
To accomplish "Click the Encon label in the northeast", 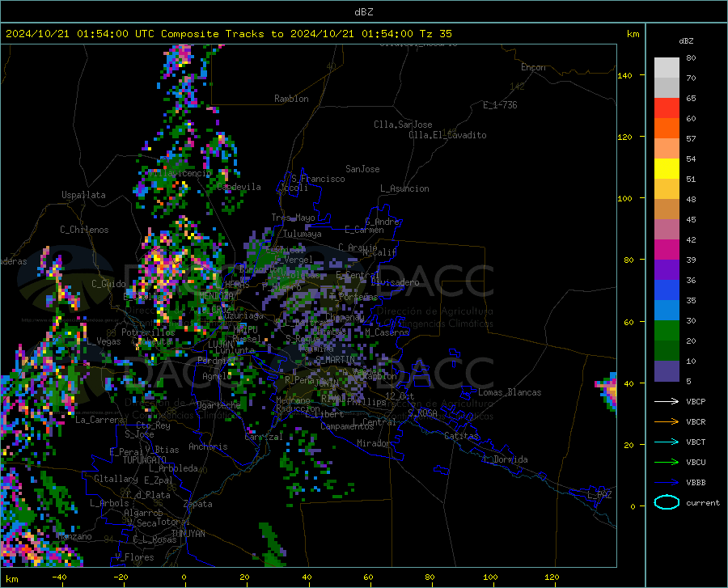I will [533, 67].
